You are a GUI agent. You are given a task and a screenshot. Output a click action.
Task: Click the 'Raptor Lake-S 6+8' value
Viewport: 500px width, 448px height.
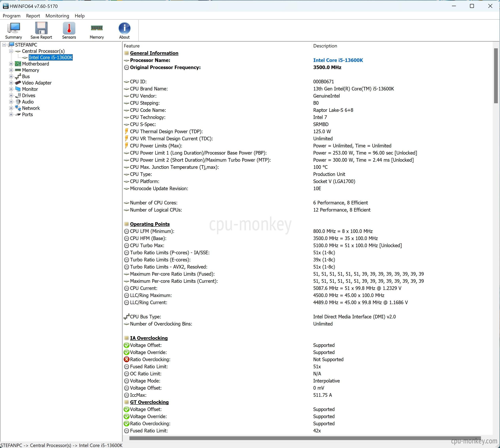click(333, 110)
